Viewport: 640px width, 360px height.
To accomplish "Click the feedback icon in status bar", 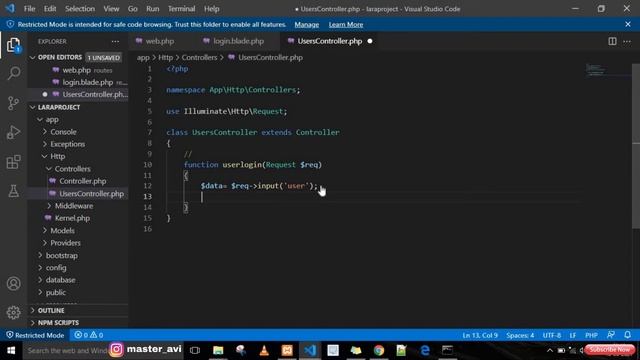I will coord(611,335).
